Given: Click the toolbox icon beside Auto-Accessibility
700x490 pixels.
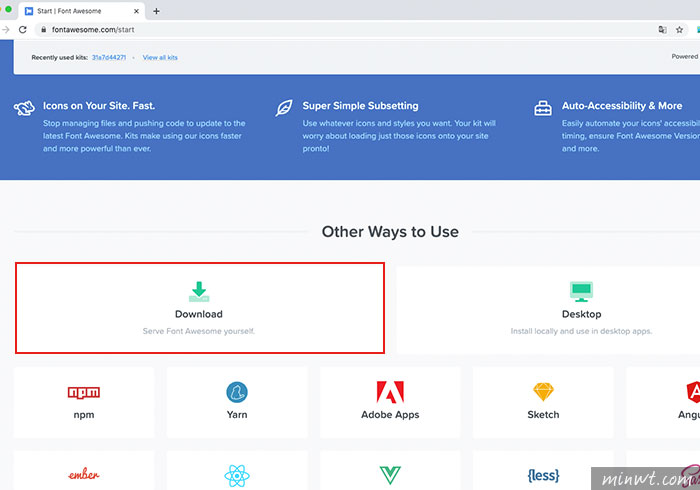Looking at the screenshot, I should [x=543, y=108].
